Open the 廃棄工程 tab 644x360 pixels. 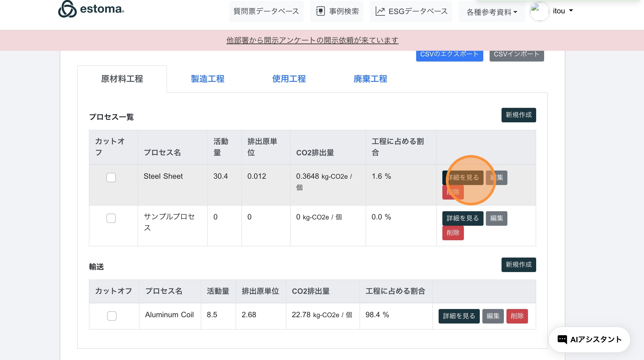point(370,79)
